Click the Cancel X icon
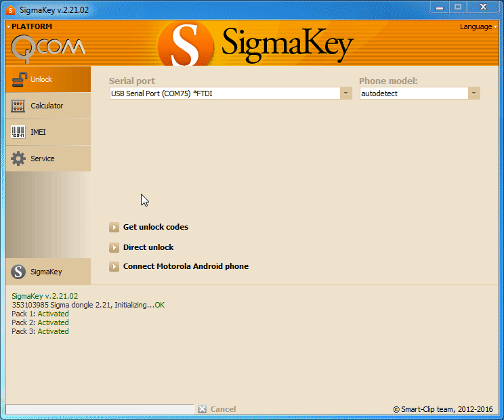 point(202,409)
